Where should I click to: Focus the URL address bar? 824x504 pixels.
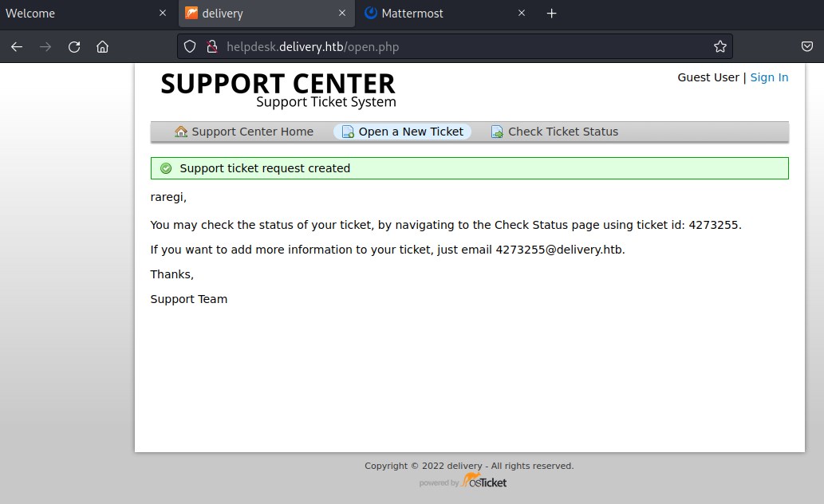[x=463, y=46]
